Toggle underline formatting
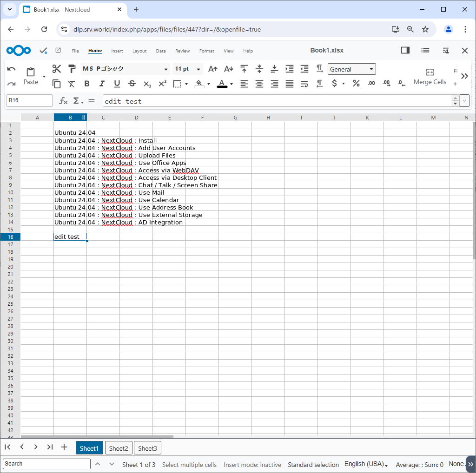476x473 pixels. coord(117,84)
